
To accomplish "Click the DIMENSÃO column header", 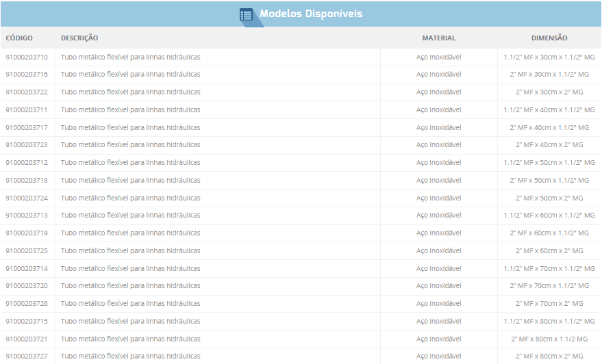I will 549,38.
